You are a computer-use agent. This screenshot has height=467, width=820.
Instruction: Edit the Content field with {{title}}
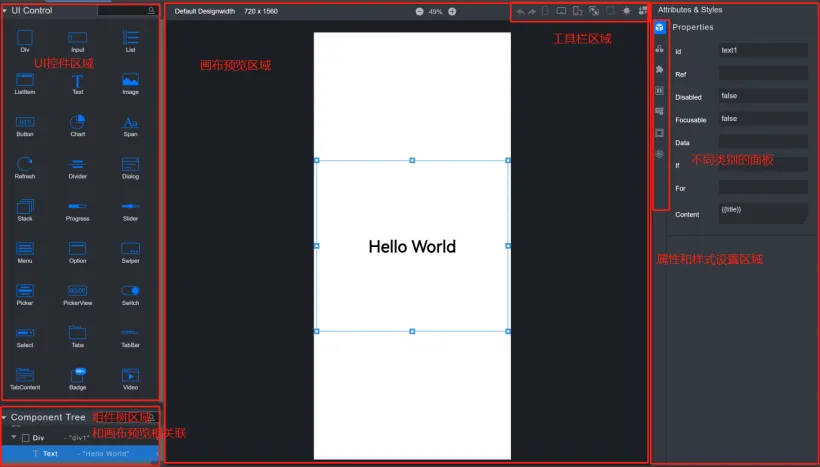point(763,213)
